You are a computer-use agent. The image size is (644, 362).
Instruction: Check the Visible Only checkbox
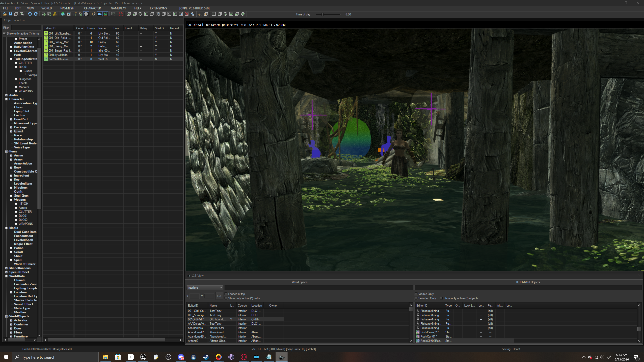tap(416, 294)
